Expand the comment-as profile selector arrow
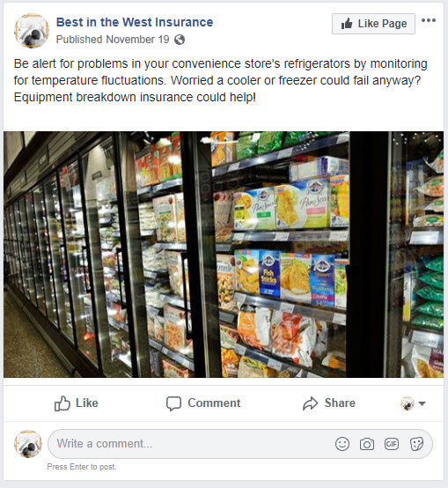448x488 pixels. coord(422,403)
